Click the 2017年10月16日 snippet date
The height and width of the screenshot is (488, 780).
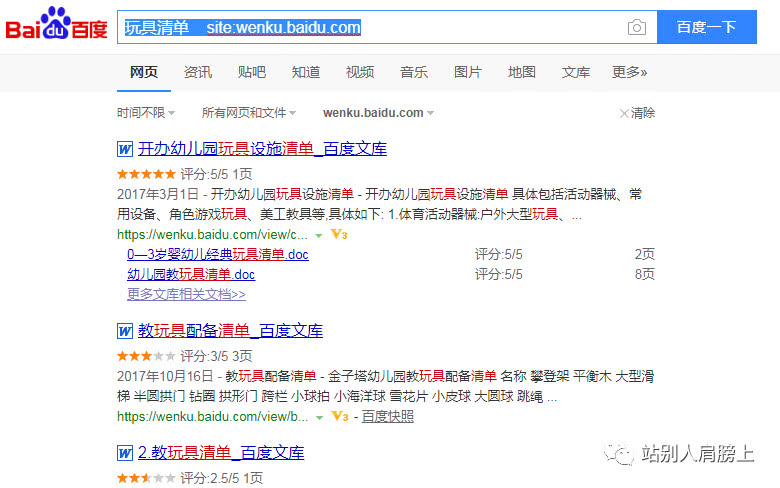click(x=165, y=376)
